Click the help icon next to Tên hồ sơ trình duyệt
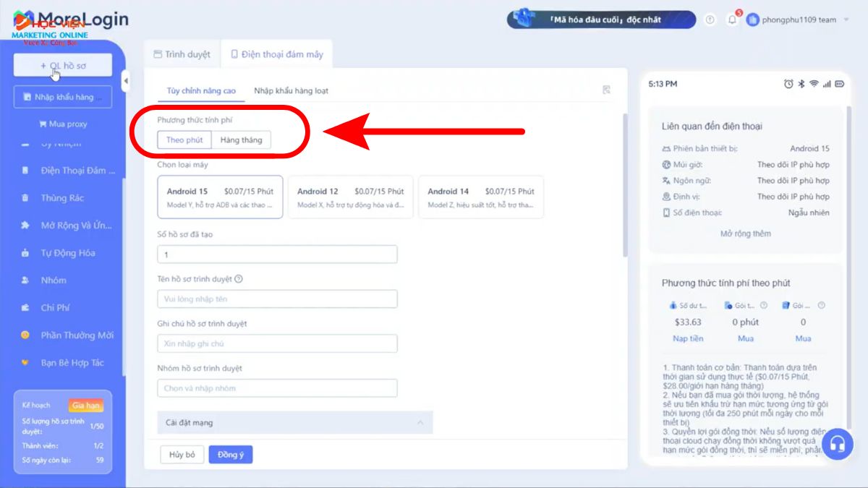Image resolution: width=868 pixels, height=488 pixels. click(239, 279)
